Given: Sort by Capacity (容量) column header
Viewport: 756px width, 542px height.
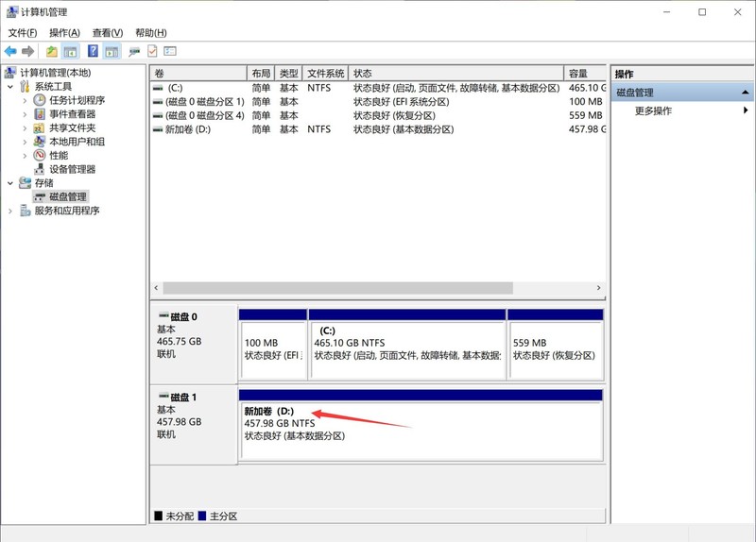Looking at the screenshot, I should click(x=585, y=74).
